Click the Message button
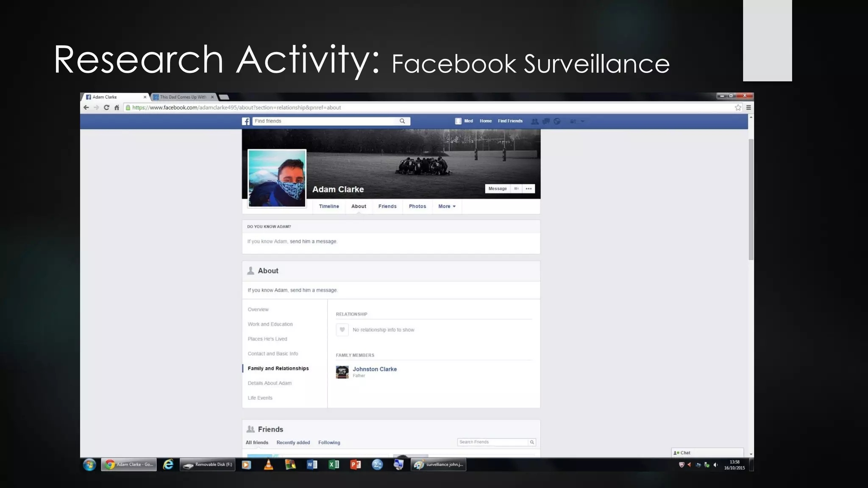This screenshot has width=868, height=488. (498, 189)
